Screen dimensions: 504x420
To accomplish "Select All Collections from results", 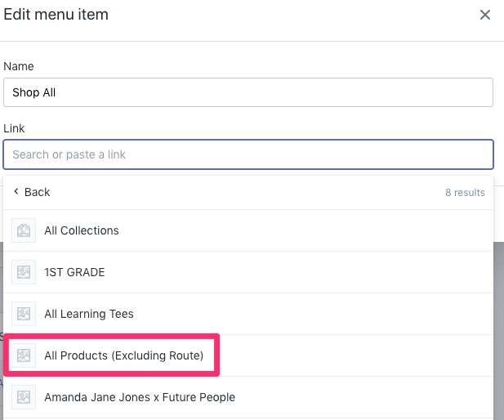I will tap(248, 230).
